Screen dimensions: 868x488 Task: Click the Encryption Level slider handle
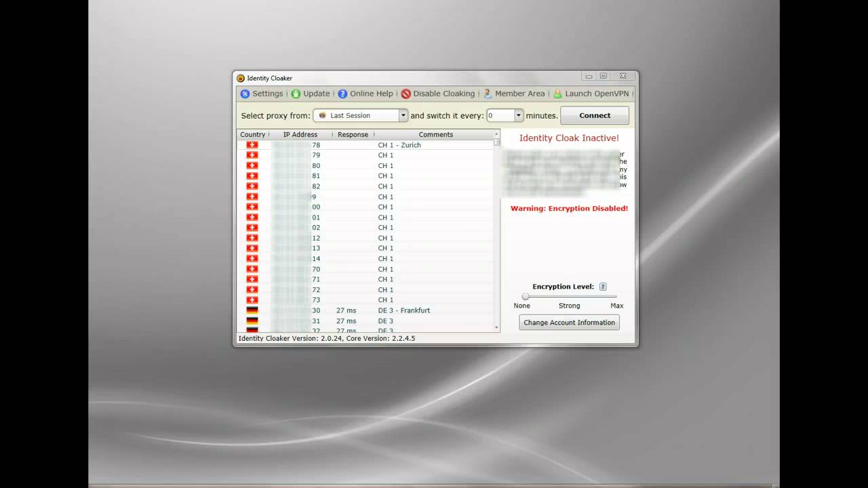click(x=526, y=296)
